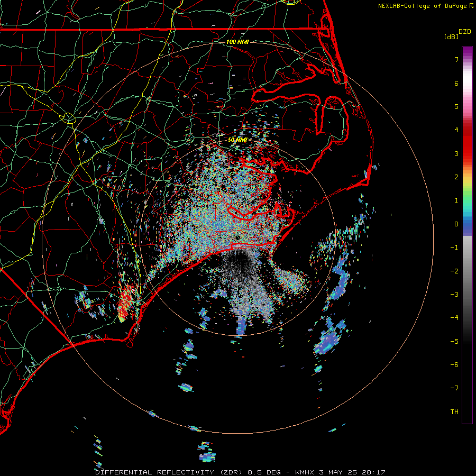Click the -5 dB scale label
Image resolution: width=476 pixels, height=476 pixels.
click(454, 342)
